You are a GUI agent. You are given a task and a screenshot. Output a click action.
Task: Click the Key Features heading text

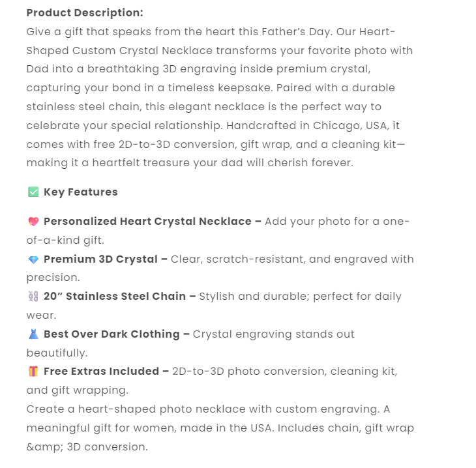click(81, 192)
